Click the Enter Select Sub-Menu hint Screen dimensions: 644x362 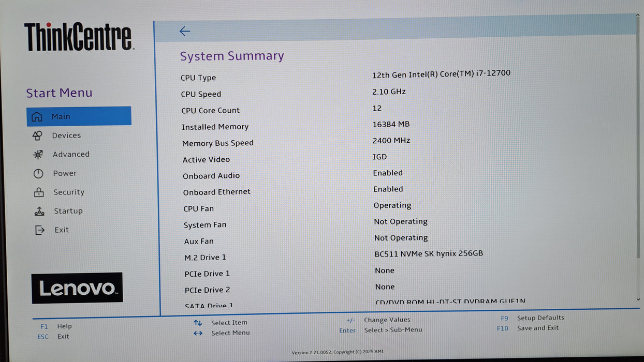(x=380, y=330)
